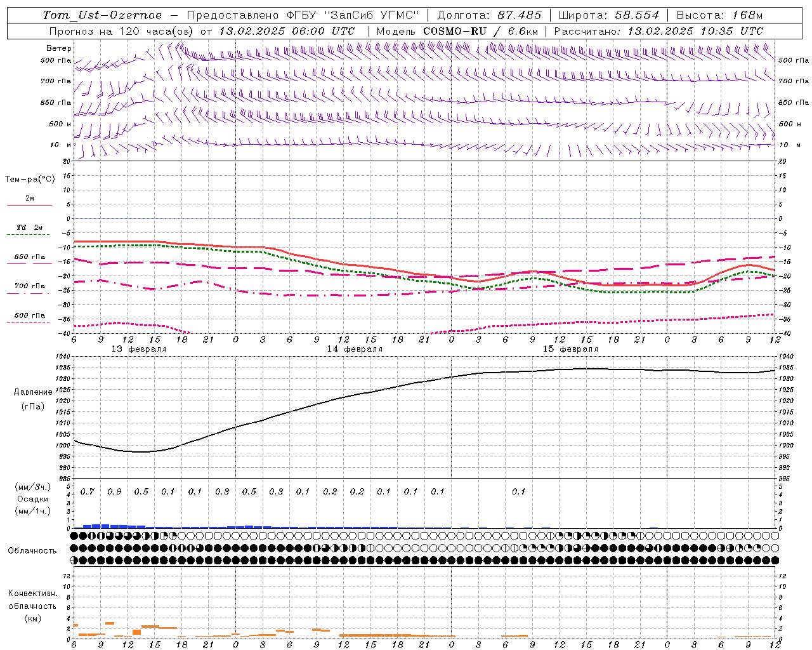
Task: Click the 'Модель COSMO-RU / 6.6км' model label
Action: point(457,31)
